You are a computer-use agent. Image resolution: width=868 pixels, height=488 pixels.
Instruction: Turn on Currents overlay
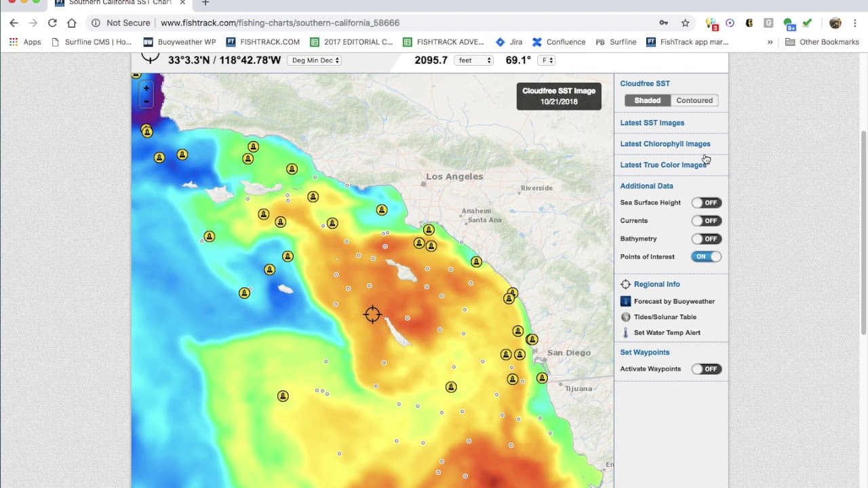point(706,221)
